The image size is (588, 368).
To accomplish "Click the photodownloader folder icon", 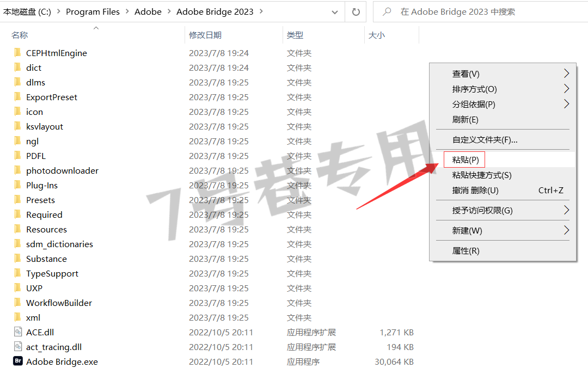I will (x=17, y=170).
